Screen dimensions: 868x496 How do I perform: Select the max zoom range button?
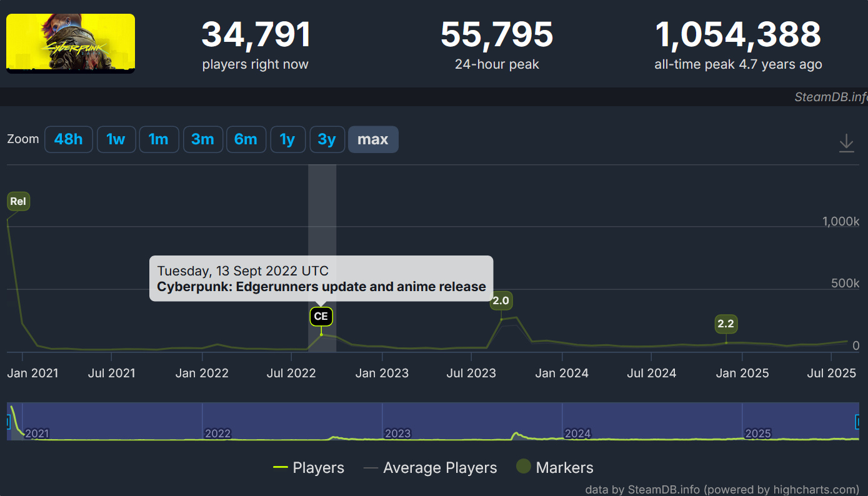point(373,139)
